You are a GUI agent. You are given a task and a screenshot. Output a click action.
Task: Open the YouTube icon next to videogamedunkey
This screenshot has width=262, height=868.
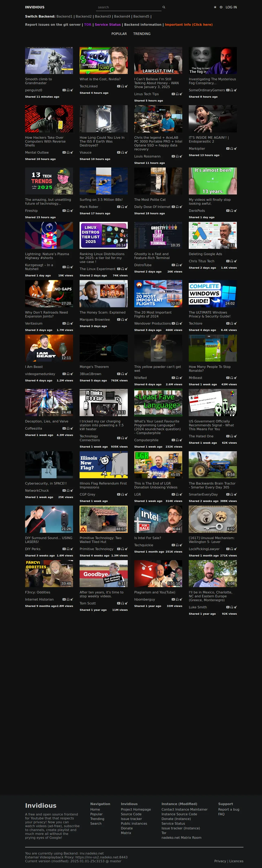64,374
